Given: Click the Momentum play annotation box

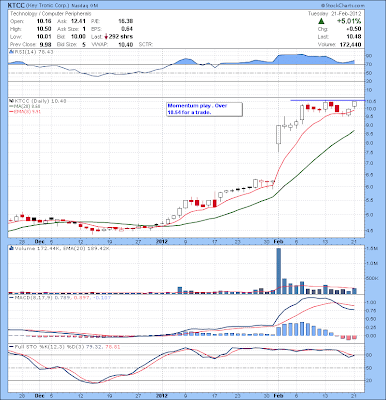Looking at the screenshot, I should (x=204, y=109).
